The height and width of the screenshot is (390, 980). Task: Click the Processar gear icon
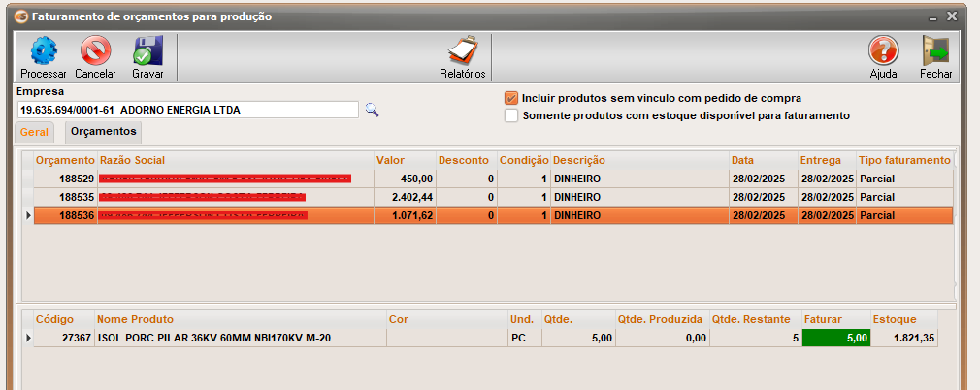pyautogui.click(x=43, y=50)
